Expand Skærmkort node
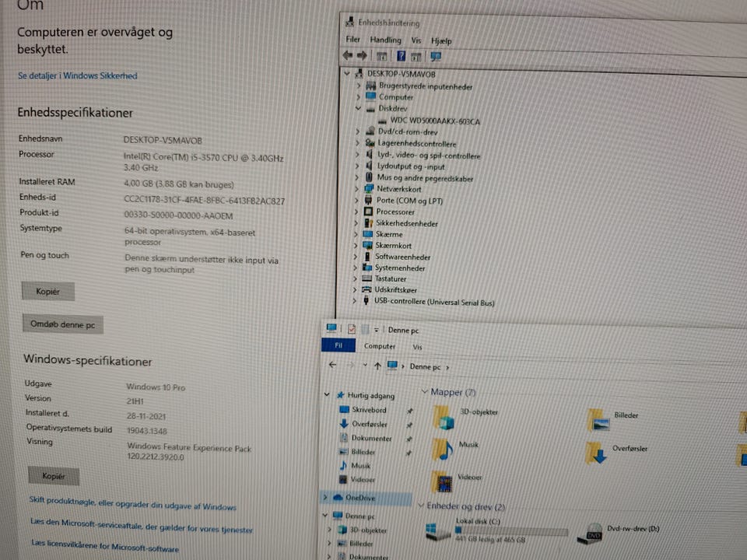Screen dimensions: 747x560 (356, 245)
